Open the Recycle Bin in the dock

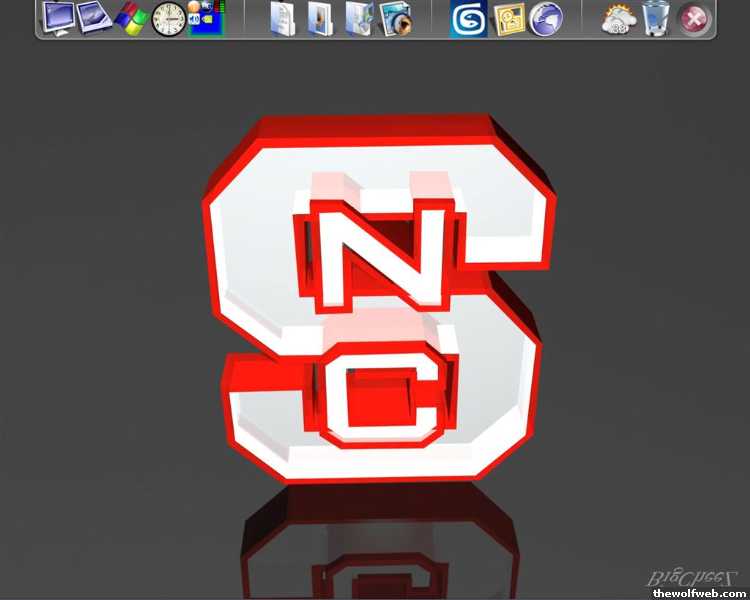point(656,18)
